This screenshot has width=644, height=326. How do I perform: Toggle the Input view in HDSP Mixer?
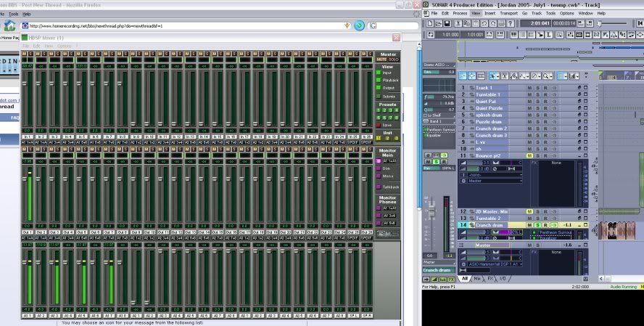click(x=379, y=73)
